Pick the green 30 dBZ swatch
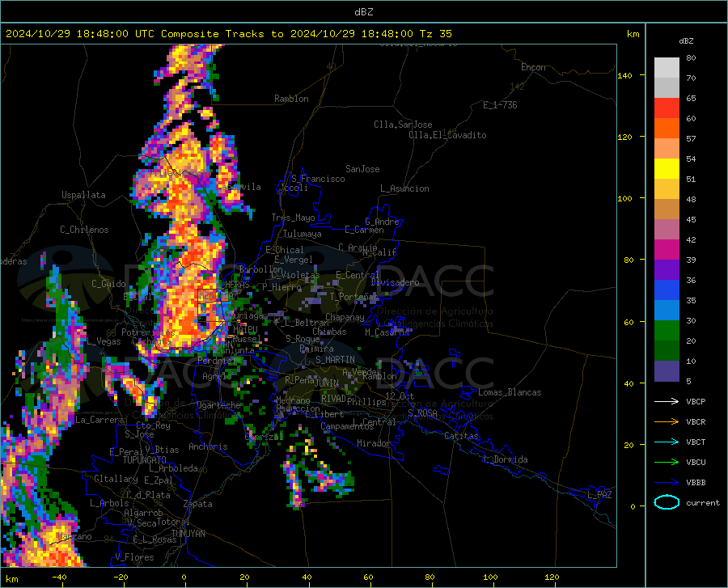The image size is (728, 588). click(x=667, y=331)
